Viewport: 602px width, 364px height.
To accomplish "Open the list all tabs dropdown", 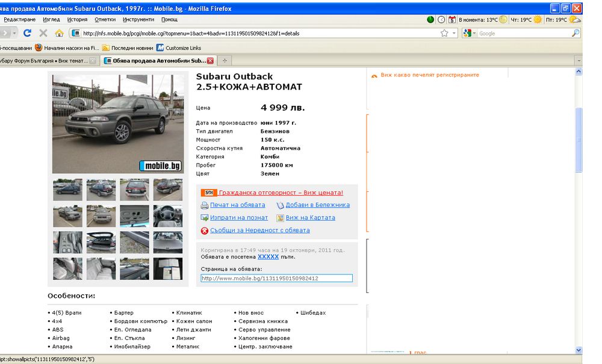I will point(579,61).
